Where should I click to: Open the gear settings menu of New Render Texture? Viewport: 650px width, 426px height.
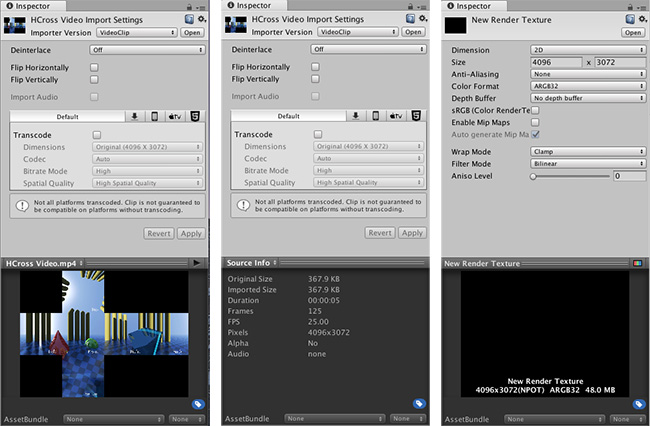coord(637,19)
